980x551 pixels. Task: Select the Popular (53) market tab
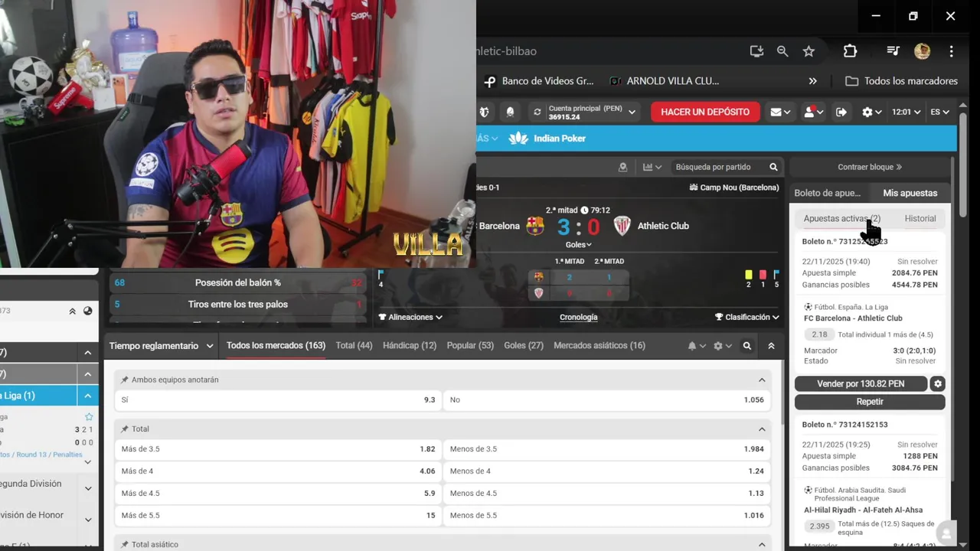pyautogui.click(x=470, y=346)
